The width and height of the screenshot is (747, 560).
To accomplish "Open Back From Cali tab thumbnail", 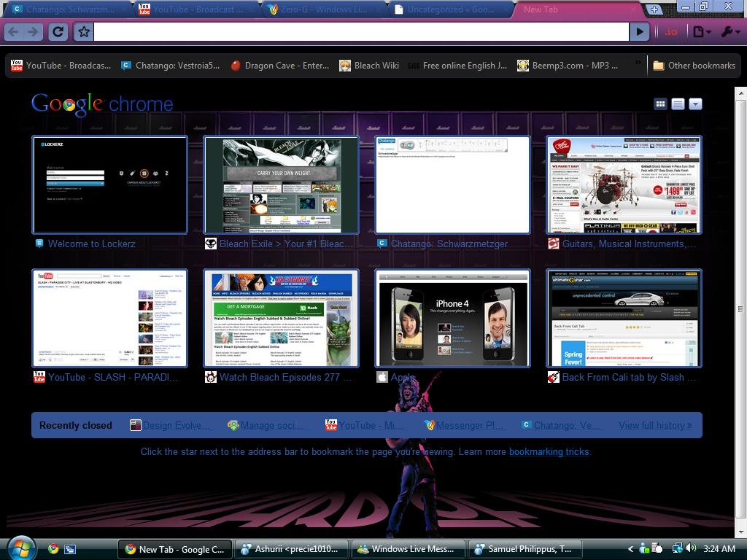I will click(624, 318).
